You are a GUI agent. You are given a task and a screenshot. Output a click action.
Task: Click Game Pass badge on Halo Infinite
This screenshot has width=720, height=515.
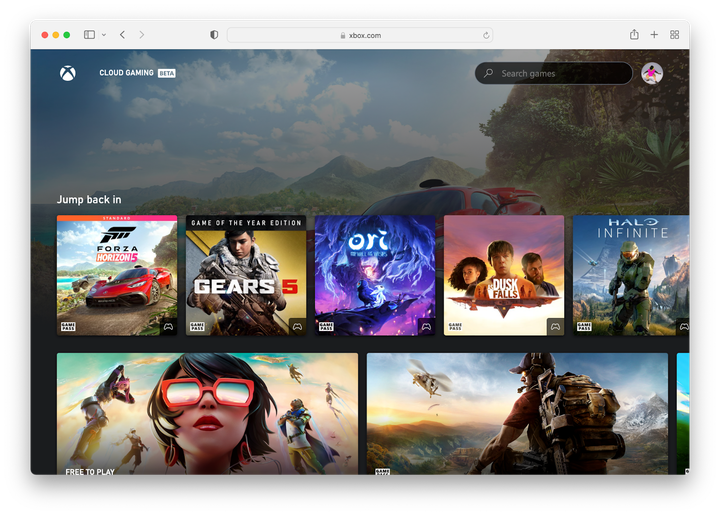coord(585,327)
